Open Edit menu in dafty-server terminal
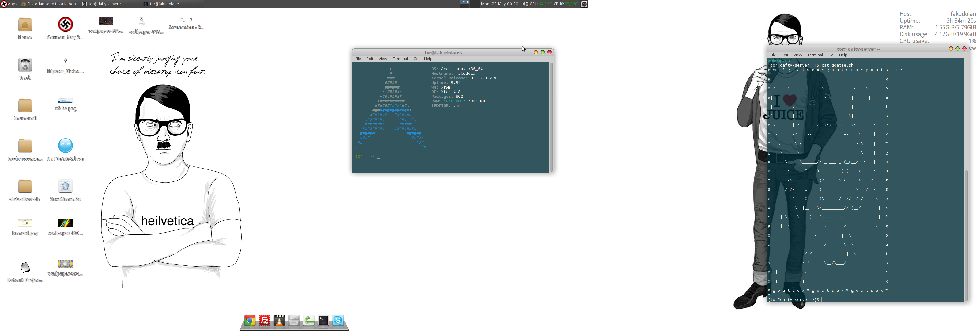Screen dimensions: 980x331 tap(785, 55)
